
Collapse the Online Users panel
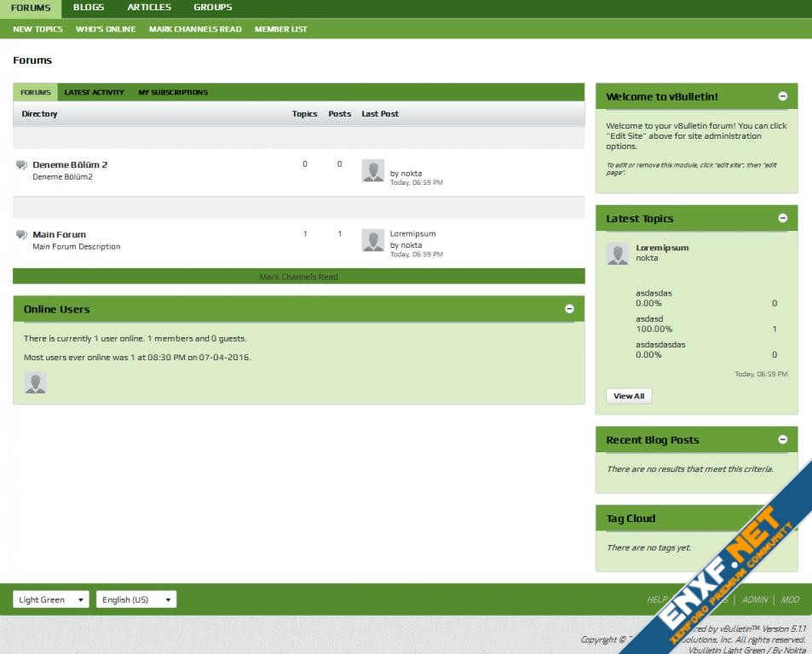569,309
